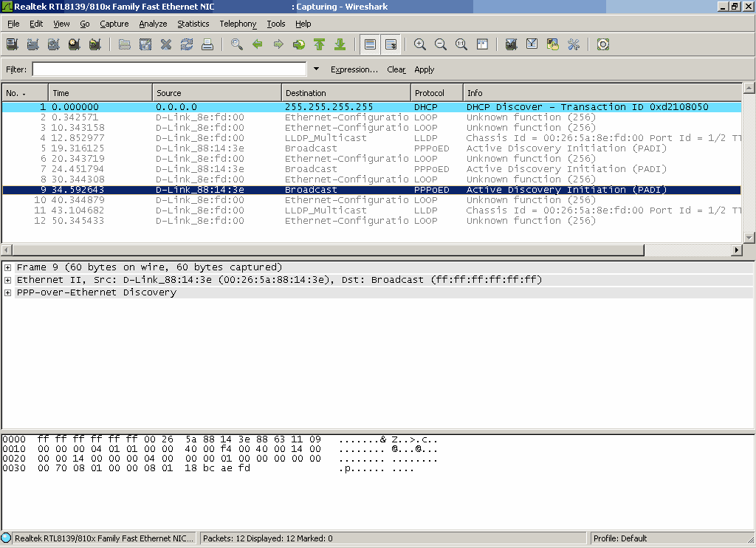Go back in packet history arrow
Screen dimensions: 756x548
click(x=258, y=44)
